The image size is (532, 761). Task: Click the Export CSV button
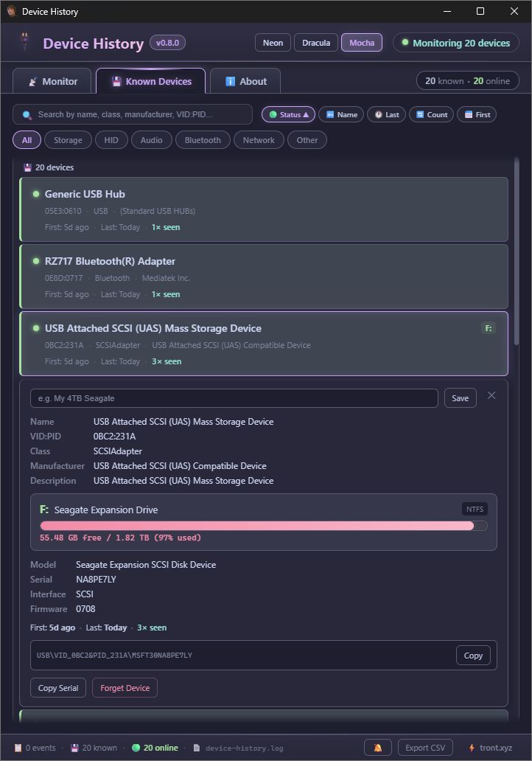tap(425, 747)
